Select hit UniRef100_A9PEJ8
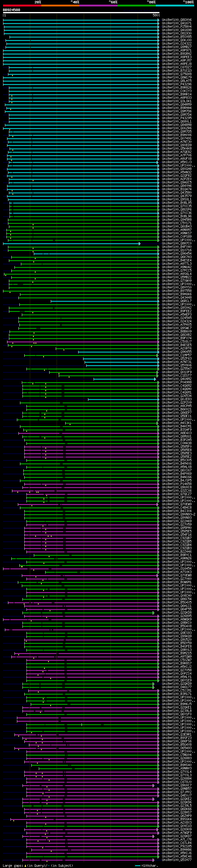The image size is (197, 868). [x=176, y=64]
